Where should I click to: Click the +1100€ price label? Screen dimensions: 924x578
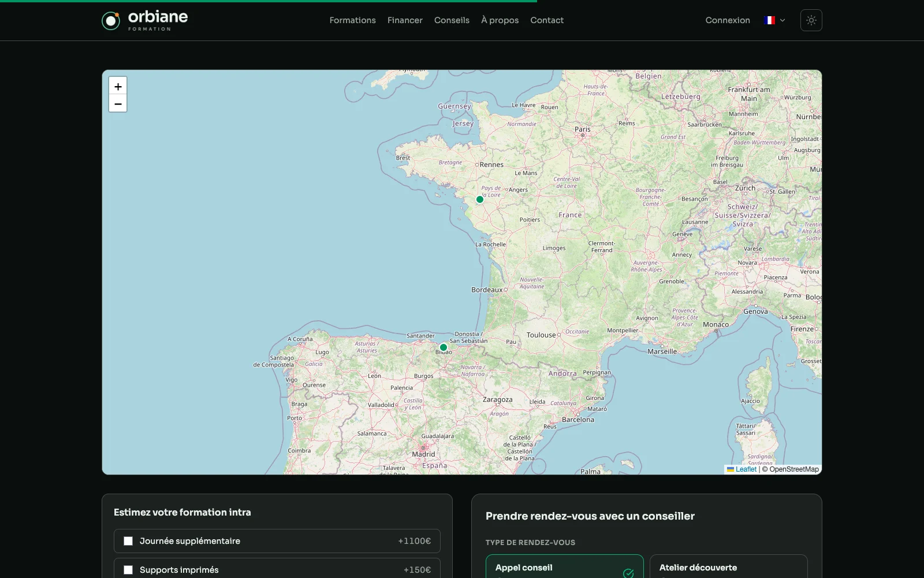point(415,541)
